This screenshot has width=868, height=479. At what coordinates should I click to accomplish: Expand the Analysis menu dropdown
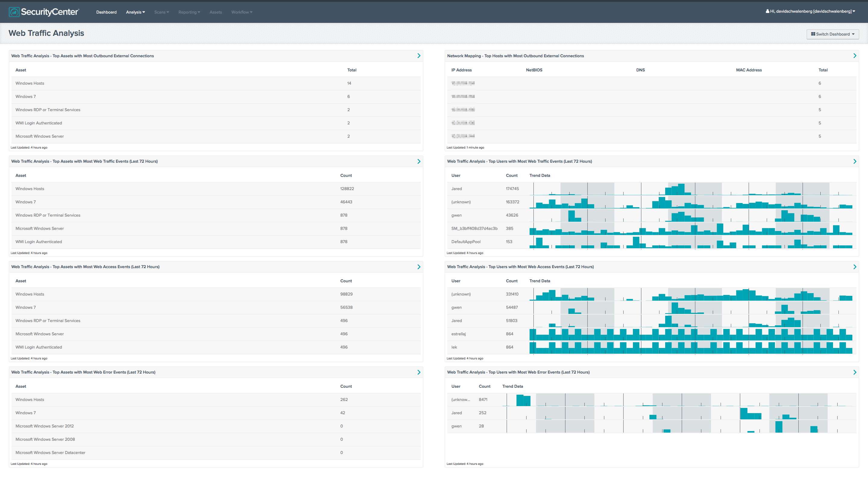[x=135, y=12]
